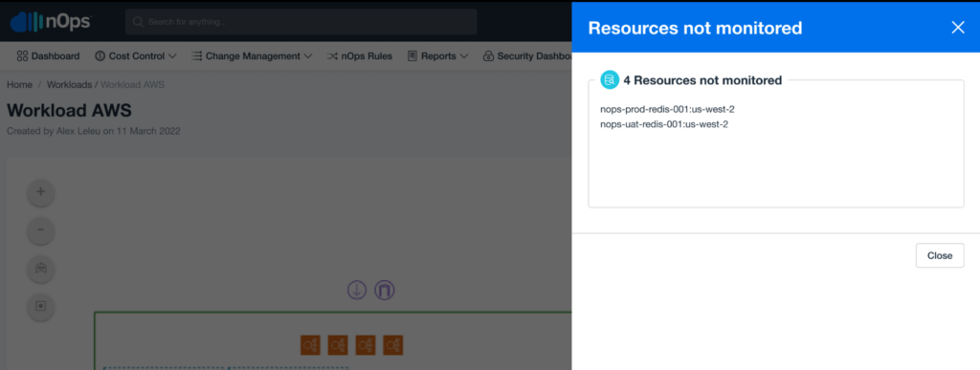Close panel with the X icon
The height and width of the screenshot is (370, 980).
(957, 28)
